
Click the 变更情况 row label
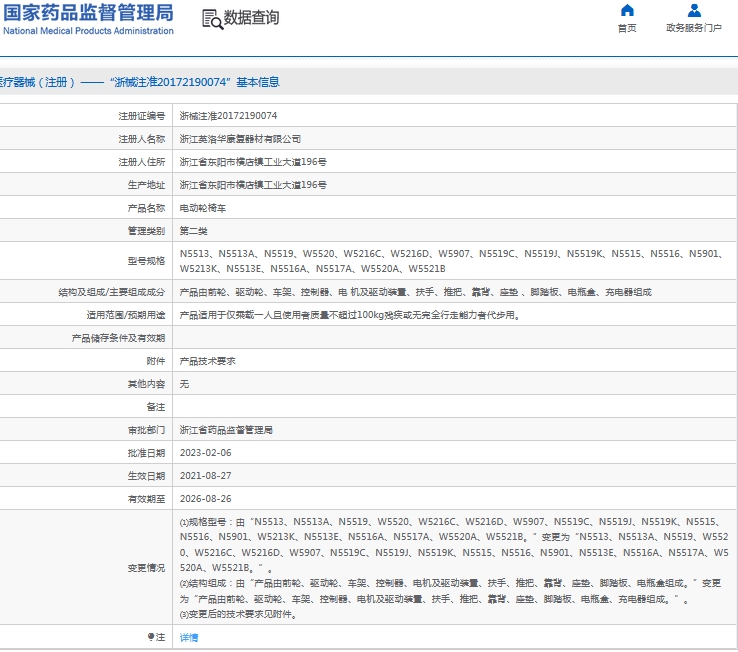point(146,568)
